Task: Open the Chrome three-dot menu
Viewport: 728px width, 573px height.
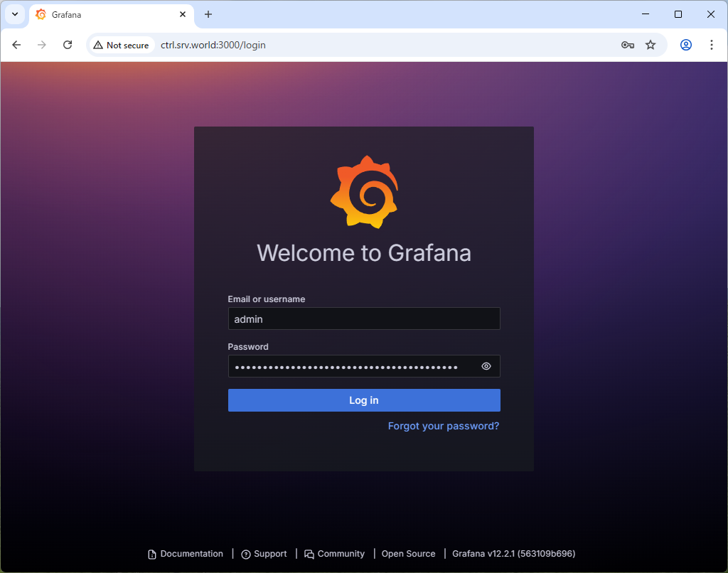Action: coord(712,45)
